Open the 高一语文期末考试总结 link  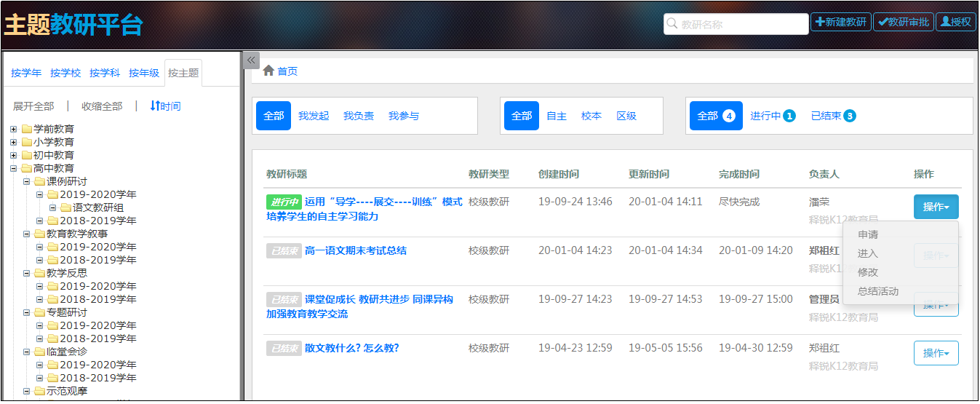355,250
